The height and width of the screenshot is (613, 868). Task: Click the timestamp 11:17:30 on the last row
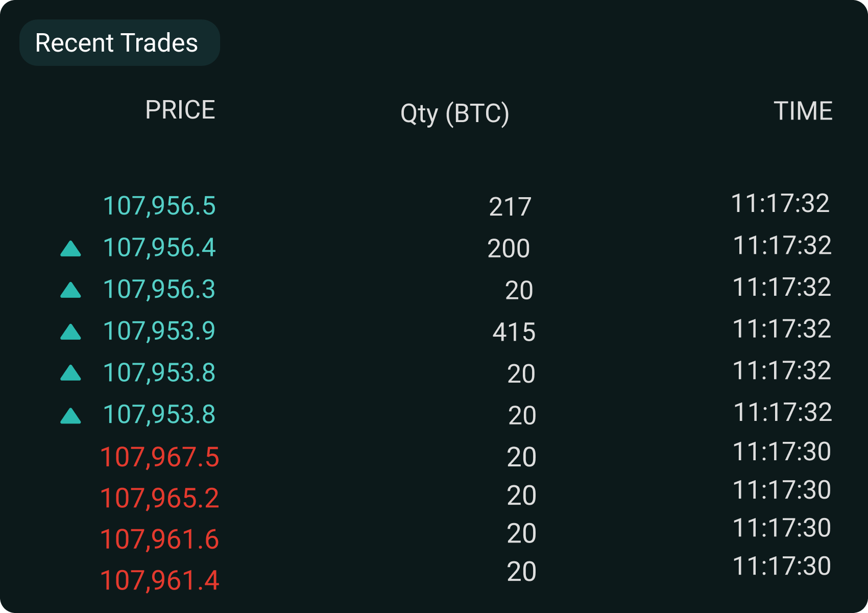(x=782, y=565)
